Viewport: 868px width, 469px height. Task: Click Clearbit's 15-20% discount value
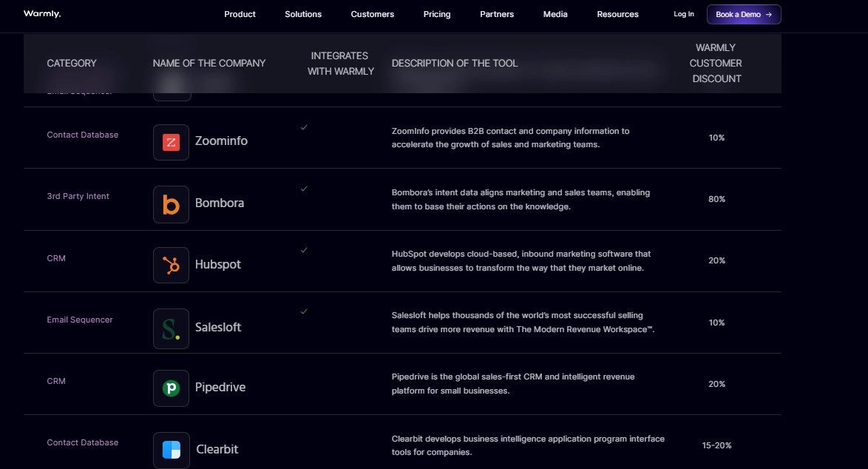(x=716, y=446)
